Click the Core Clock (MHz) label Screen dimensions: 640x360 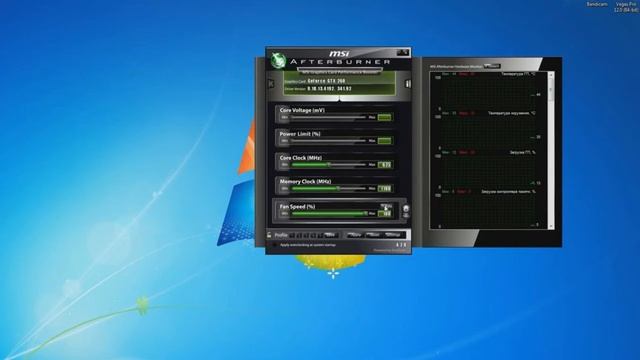301,158
